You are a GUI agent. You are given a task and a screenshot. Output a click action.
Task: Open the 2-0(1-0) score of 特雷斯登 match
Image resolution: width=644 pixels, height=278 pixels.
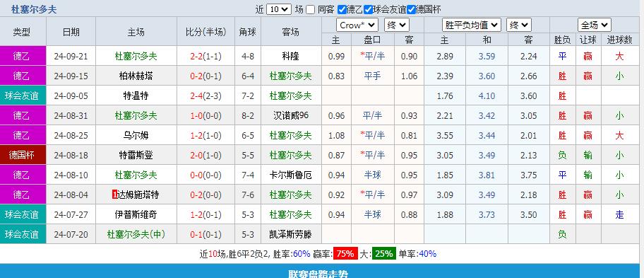(205, 155)
